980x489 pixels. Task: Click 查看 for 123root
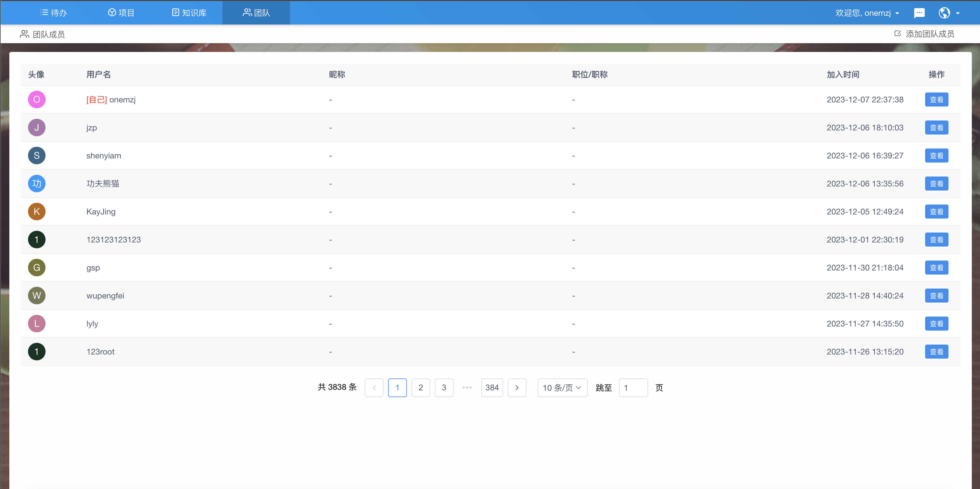937,352
